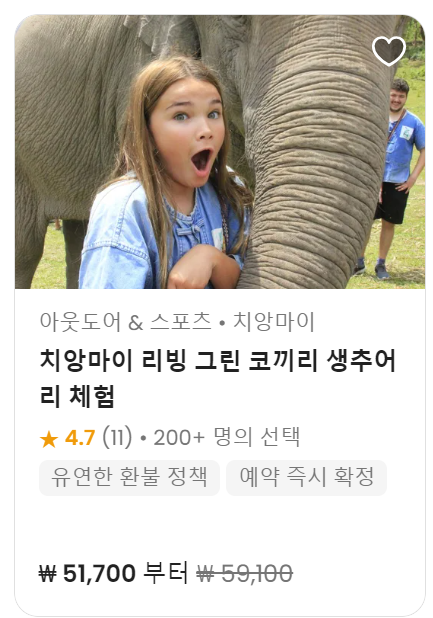
Task: Click the 200+ 명의 선택 text
Action: (x=227, y=437)
